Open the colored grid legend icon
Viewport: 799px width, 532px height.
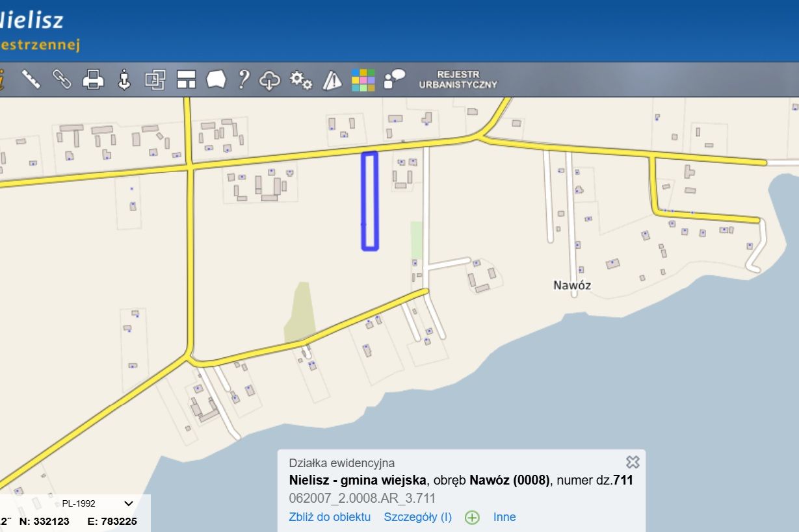pos(363,79)
